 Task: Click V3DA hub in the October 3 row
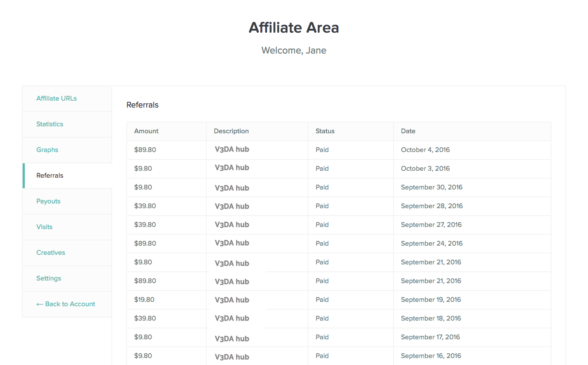pyautogui.click(x=232, y=168)
